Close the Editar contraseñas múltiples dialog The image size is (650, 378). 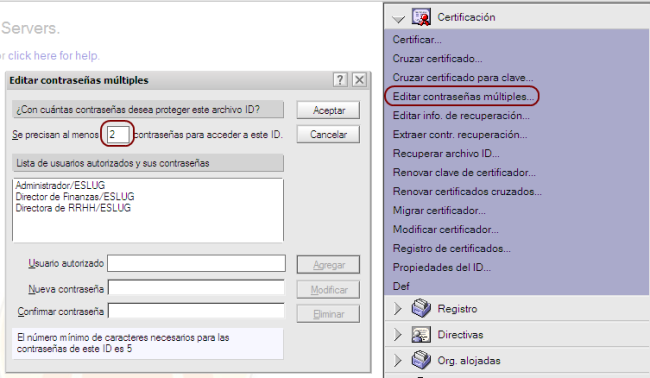click(x=359, y=80)
